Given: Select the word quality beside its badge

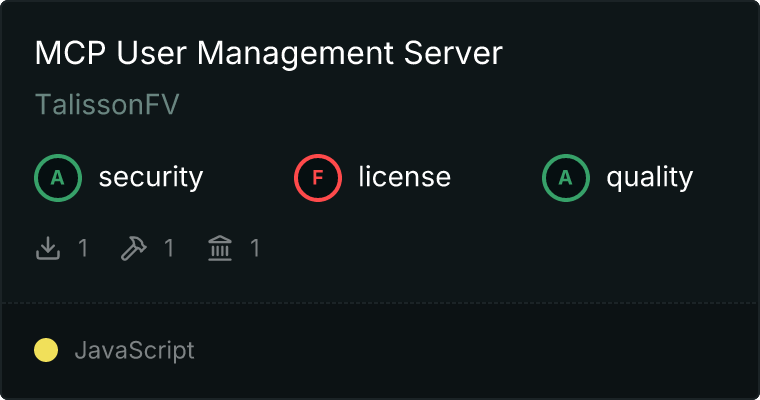Looking at the screenshot, I should pyautogui.click(x=649, y=178).
